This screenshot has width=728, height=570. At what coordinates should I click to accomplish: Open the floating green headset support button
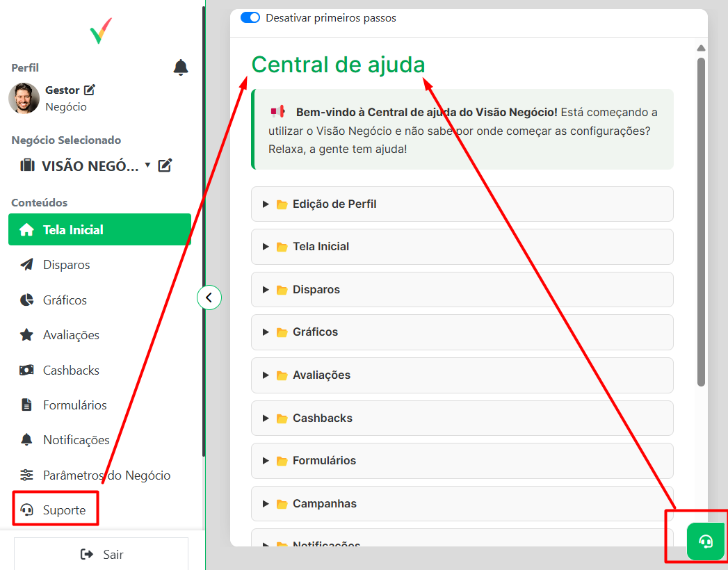click(705, 541)
